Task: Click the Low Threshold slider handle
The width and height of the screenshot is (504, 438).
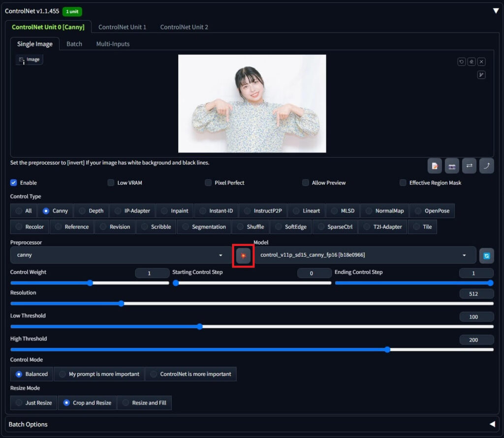Action: (200, 326)
